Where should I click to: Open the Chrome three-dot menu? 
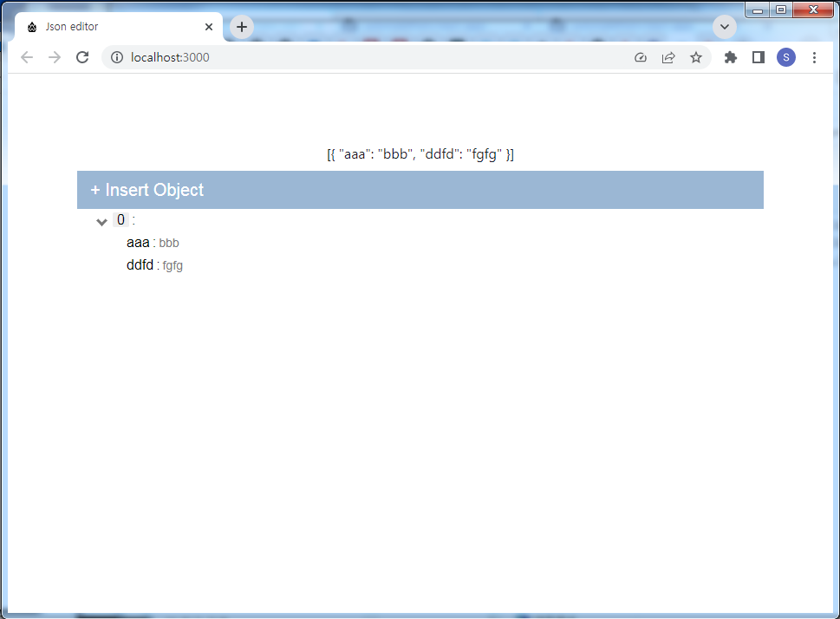pyautogui.click(x=814, y=57)
